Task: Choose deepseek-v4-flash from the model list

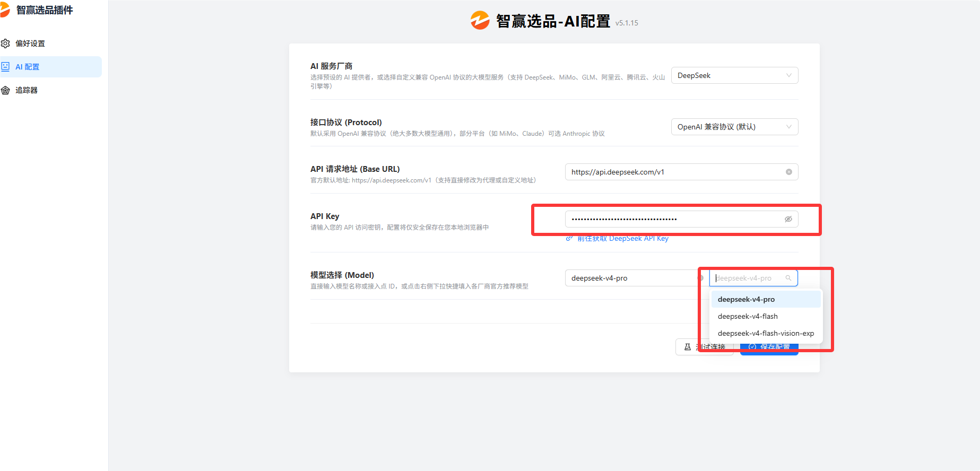Action: click(766, 316)
